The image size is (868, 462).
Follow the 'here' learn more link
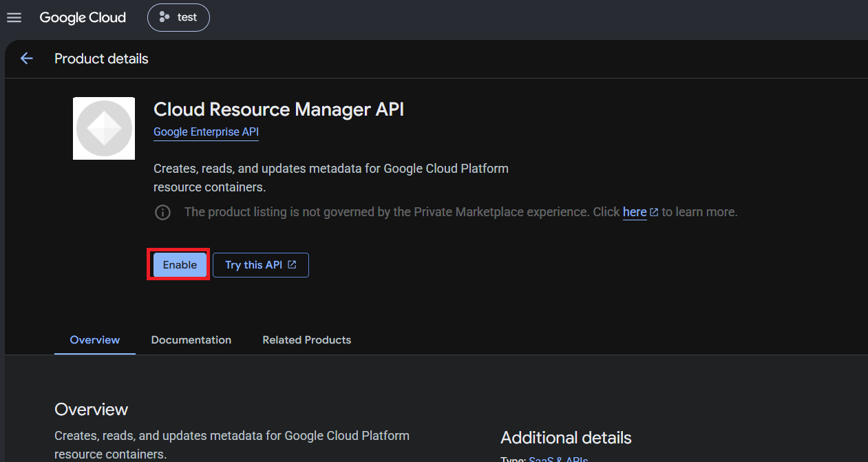coord(635,212)
